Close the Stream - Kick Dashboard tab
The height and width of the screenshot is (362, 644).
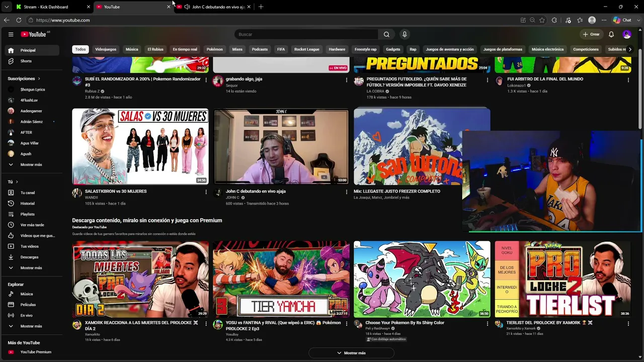pyautogui.click(x=89, y=7)
